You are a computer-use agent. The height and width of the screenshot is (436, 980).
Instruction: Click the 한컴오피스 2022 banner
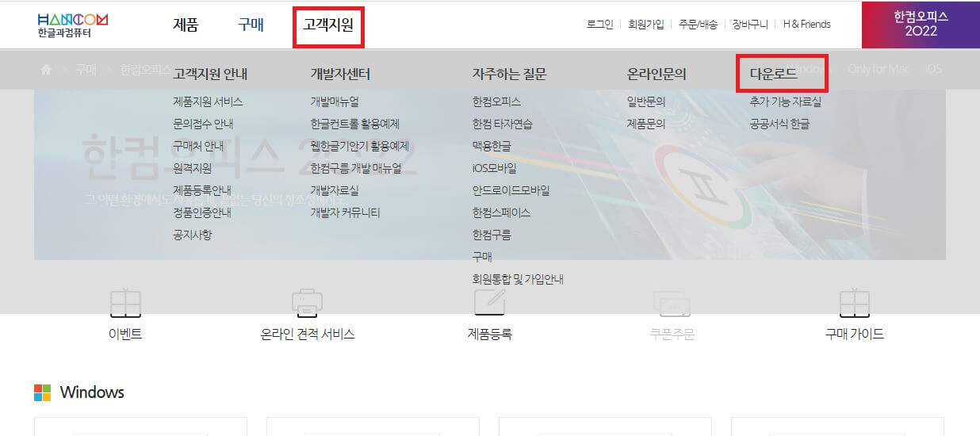pyautogui.click(x=921, y=25)
